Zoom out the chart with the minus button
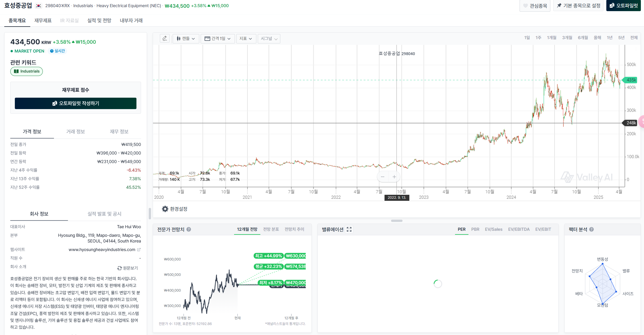The height and width of the screenshot is (335, 644). 383,177
